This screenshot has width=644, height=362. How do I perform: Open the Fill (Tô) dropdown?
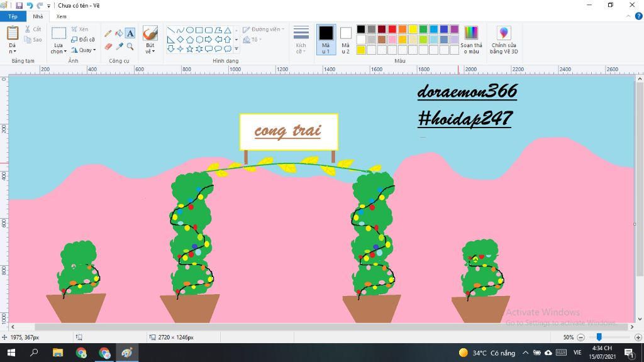click(x=252, y=40)
